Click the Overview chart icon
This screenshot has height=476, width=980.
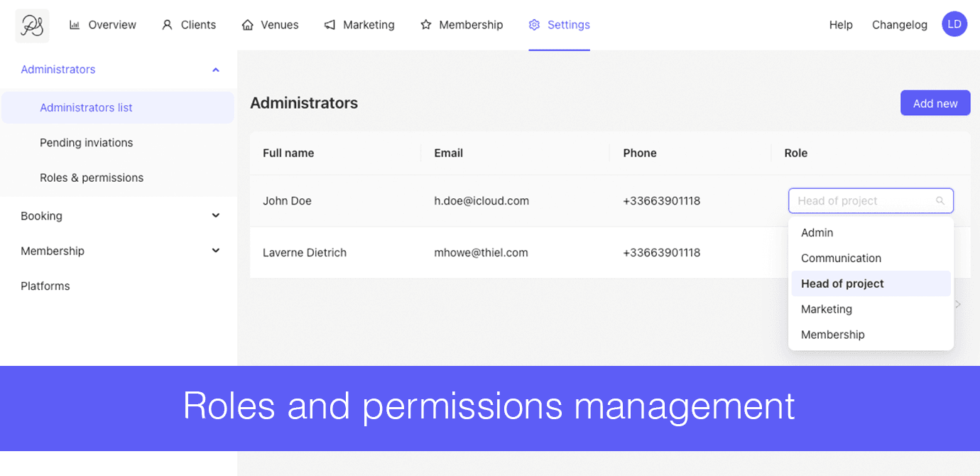pyautogui.click(x=75, y=25)
